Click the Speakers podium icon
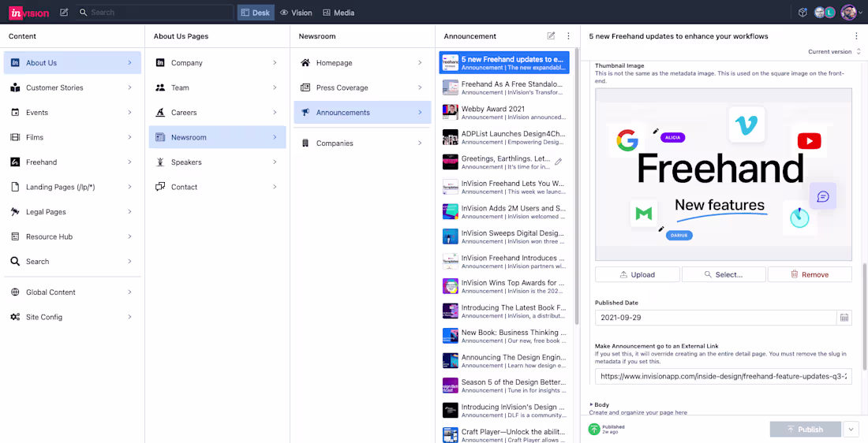Image resolution: width=868 pixels, height=443 pixels. click(160, 162)
